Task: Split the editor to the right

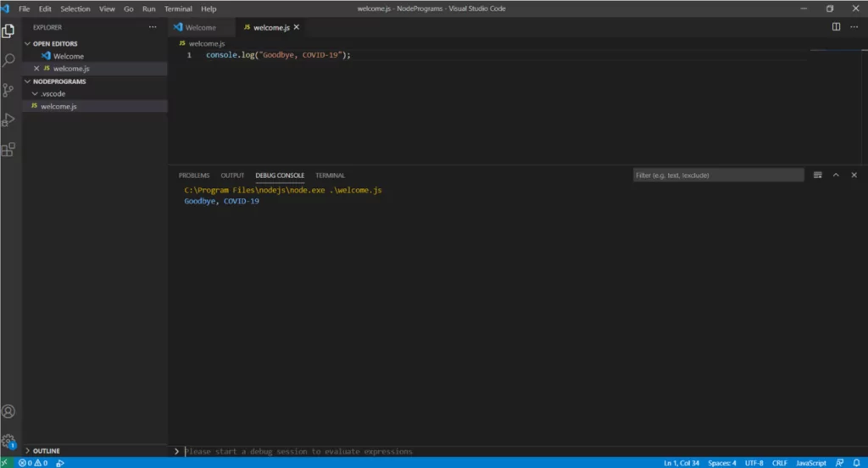Action: pos(836,27)
